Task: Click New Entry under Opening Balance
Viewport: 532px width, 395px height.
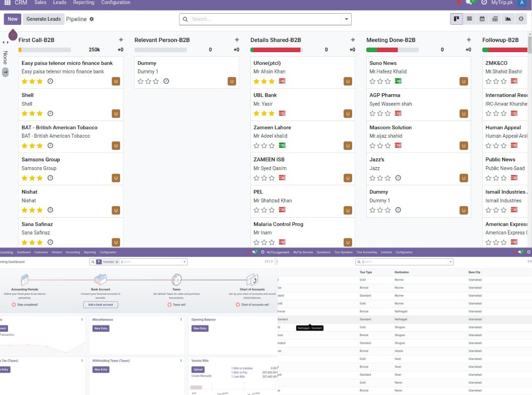Action: point(200,328)
